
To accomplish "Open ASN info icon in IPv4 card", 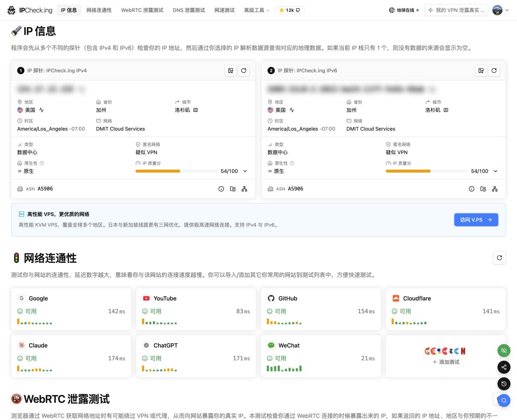I will click(221, 189).
